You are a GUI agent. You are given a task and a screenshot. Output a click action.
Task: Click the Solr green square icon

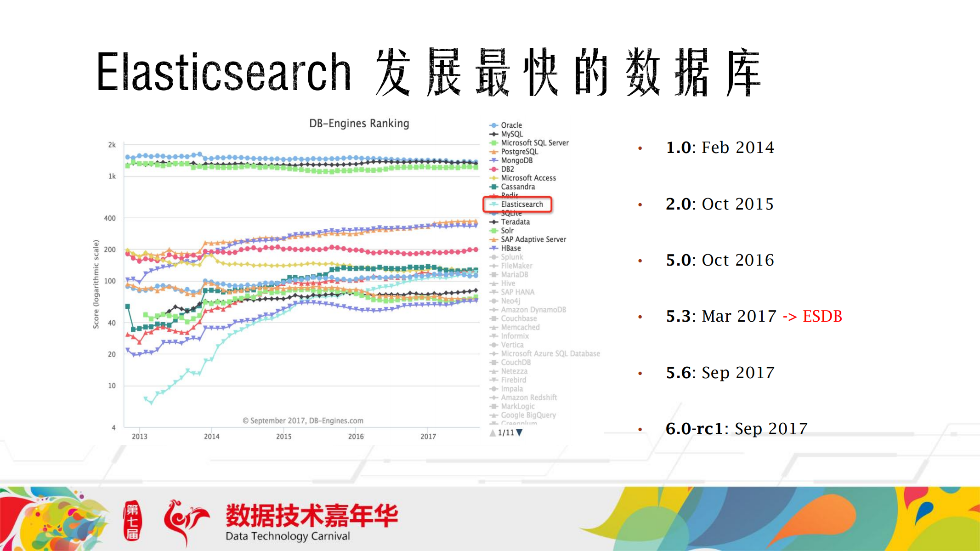tap(493, 230)
